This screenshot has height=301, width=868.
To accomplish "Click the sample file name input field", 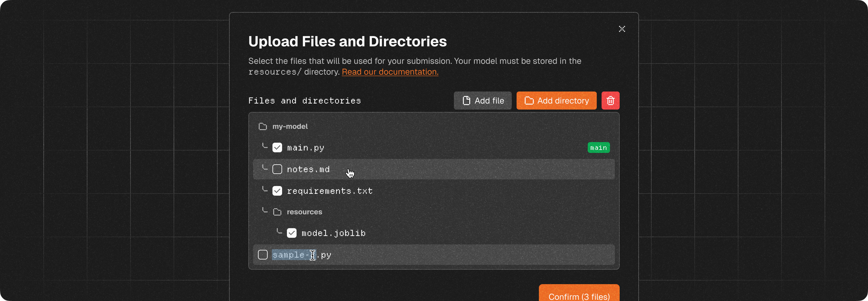I will 302,255.
